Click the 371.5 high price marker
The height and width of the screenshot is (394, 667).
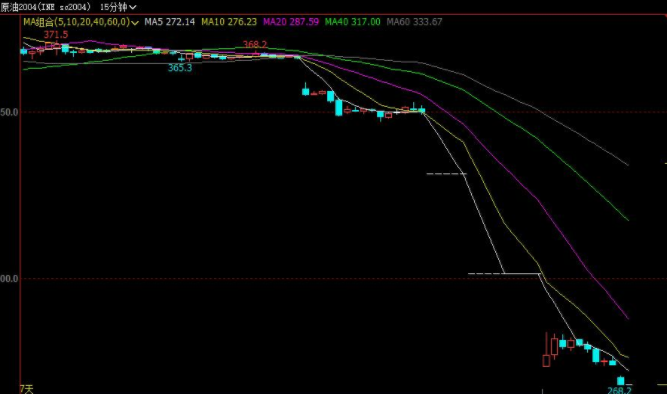[56, 34]
